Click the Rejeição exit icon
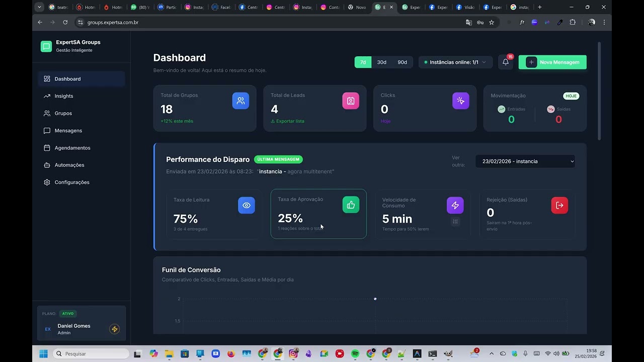Screen dimensions: 644x362 pyautogui.click(x=559, y=205)
